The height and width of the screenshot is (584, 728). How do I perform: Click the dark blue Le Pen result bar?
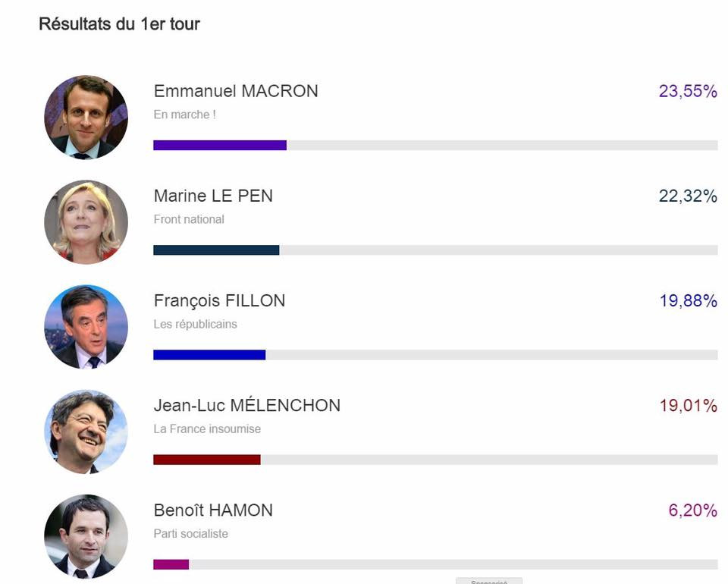click(x=216, y=250)
